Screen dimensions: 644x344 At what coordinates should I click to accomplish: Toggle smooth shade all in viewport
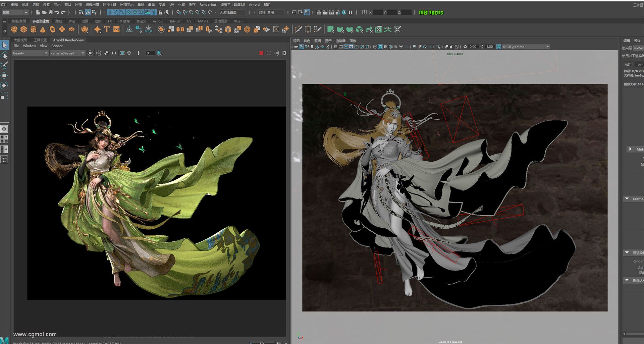click(x=380, y=47)
